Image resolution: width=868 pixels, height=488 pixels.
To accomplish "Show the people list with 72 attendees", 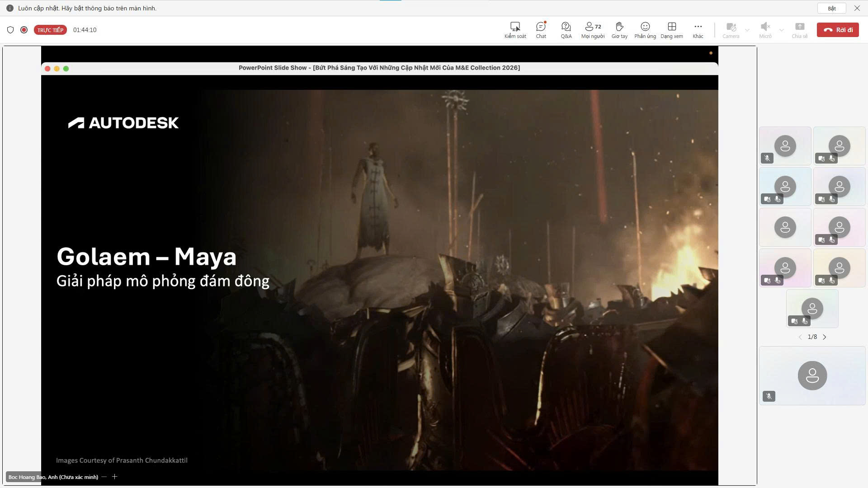I will (593, 30).
